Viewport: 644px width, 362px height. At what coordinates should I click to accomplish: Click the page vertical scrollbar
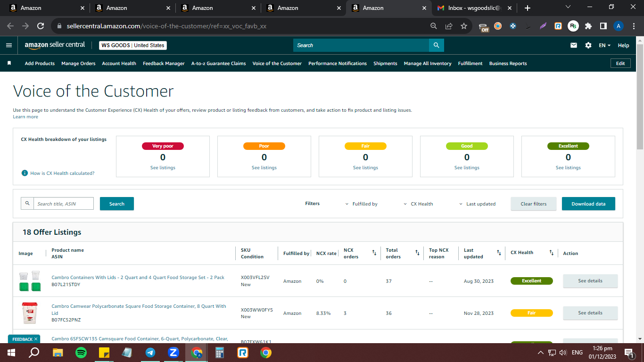pos(640,97)
